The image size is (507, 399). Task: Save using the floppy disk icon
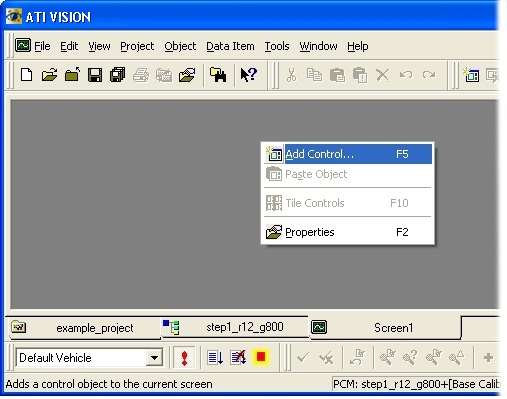click(x=95, y=75)
